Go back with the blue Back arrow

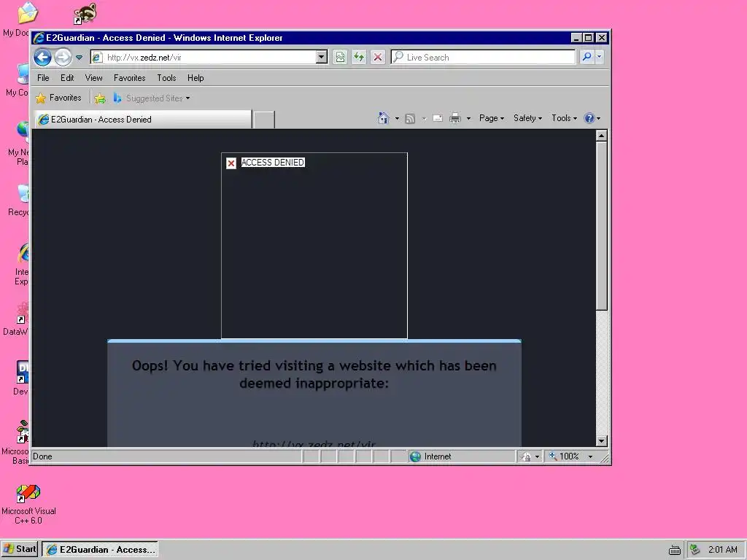click(x=42, y=58)
